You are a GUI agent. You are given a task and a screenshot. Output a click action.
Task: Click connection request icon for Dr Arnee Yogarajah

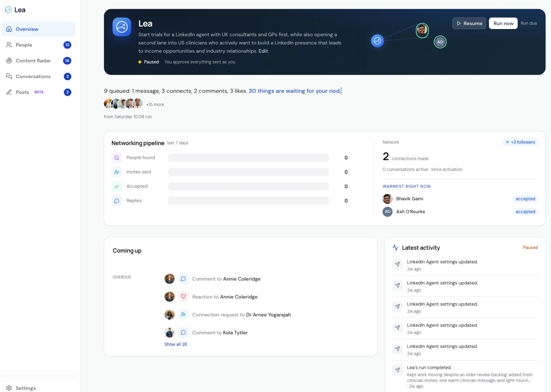pyautogui.click(x=183, y=315)
